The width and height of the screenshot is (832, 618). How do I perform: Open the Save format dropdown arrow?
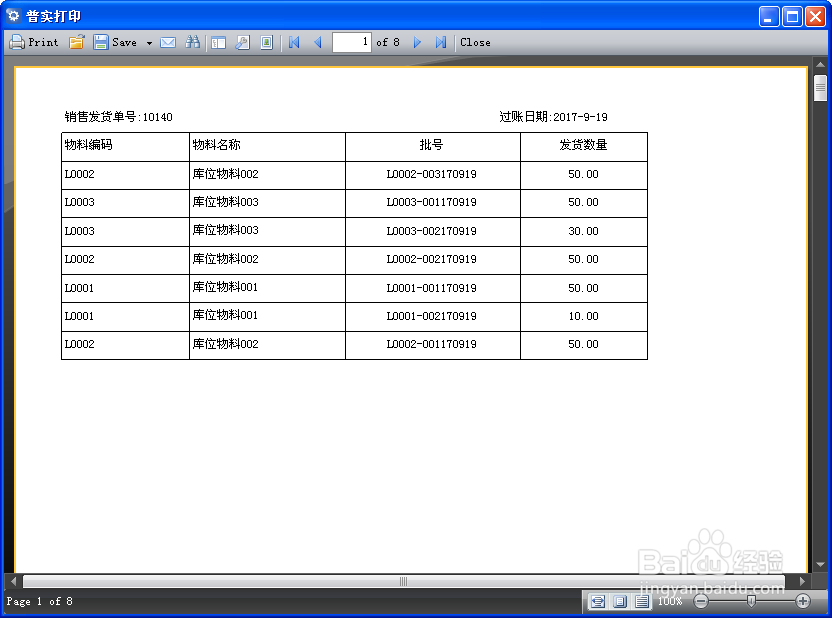tap(148, 42)
